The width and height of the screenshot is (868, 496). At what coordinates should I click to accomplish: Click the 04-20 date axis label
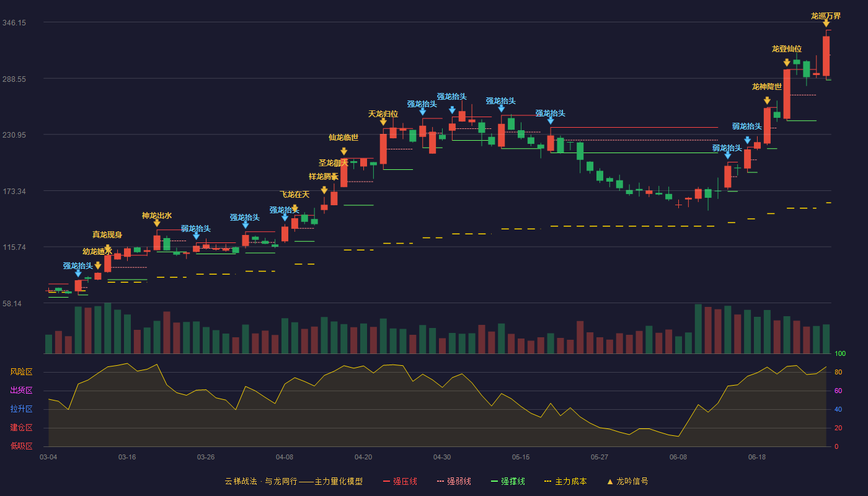coord(363,457)
